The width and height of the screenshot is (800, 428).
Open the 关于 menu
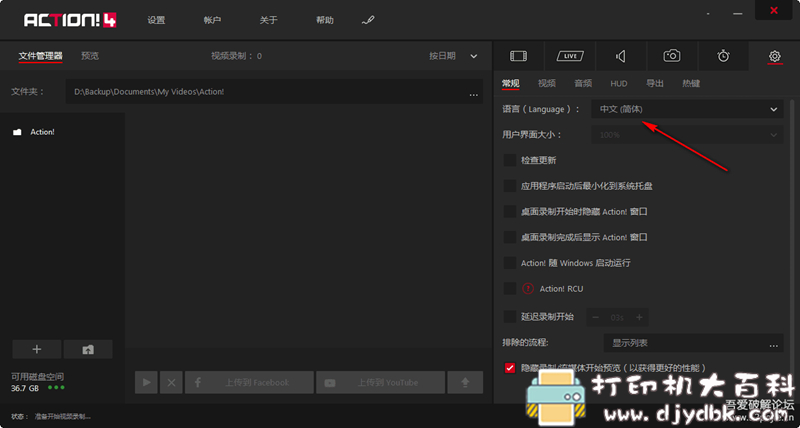[x=268, y=20]
